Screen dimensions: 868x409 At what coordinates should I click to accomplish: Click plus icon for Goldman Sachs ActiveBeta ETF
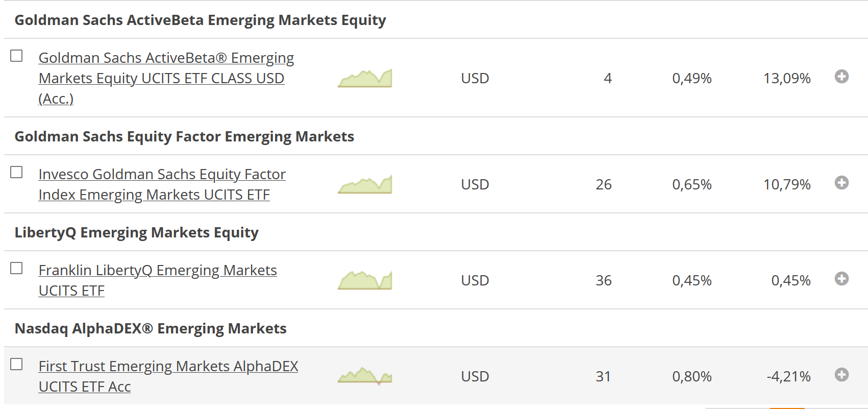(841, 77)
